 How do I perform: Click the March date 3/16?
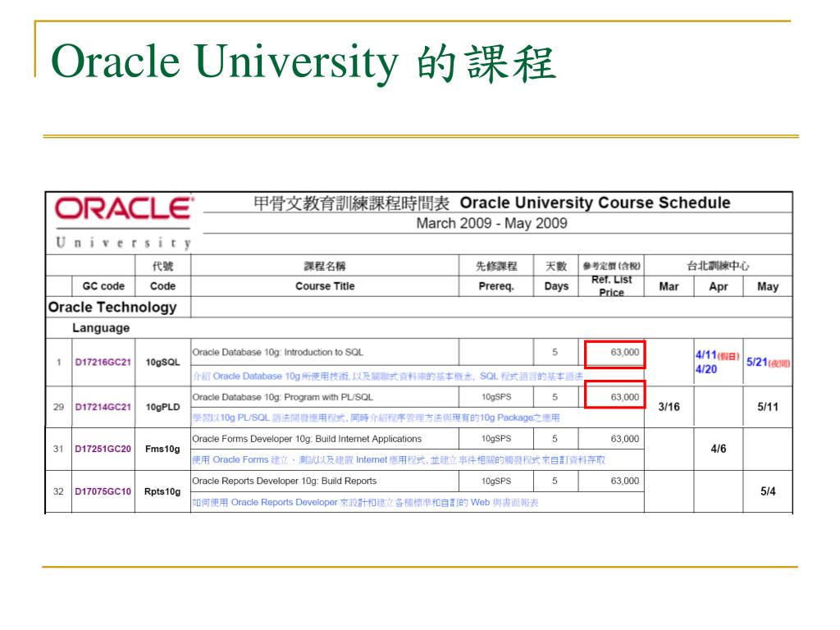click(x=669, y=407)
